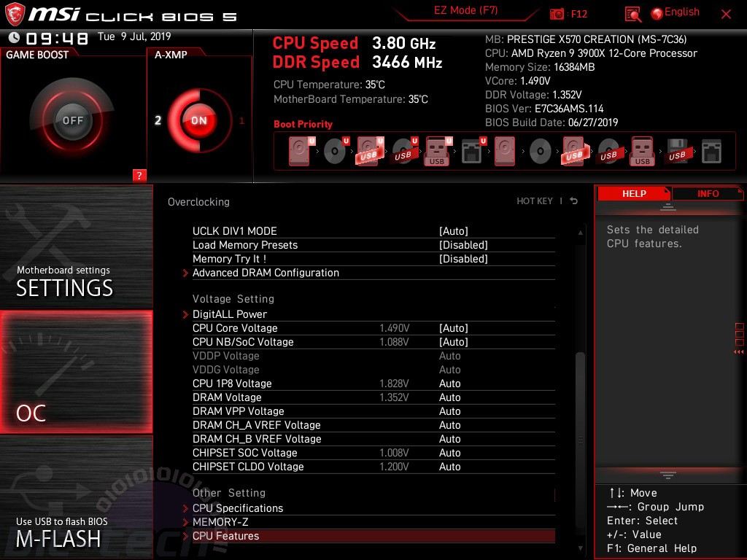Select A-XMP profile 1
This screenshot has height=560, width=747.
(241, 120)
